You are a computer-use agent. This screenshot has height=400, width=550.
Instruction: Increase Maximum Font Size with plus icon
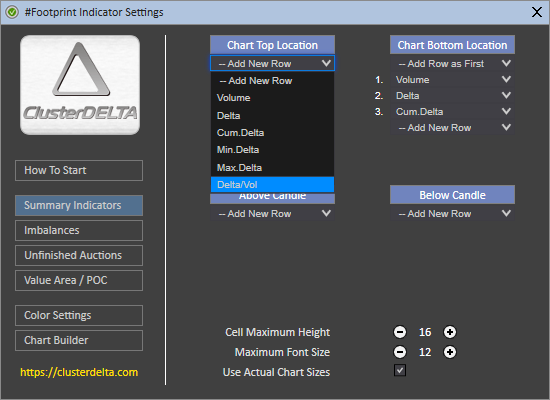pyautogui.click(x=450, y=352)
